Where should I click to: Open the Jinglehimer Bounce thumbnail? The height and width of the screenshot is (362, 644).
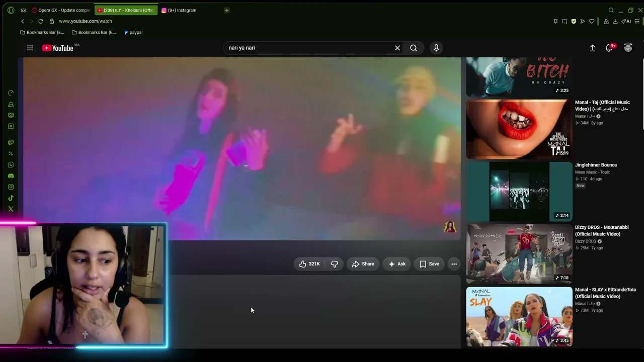tap(519, 192)
